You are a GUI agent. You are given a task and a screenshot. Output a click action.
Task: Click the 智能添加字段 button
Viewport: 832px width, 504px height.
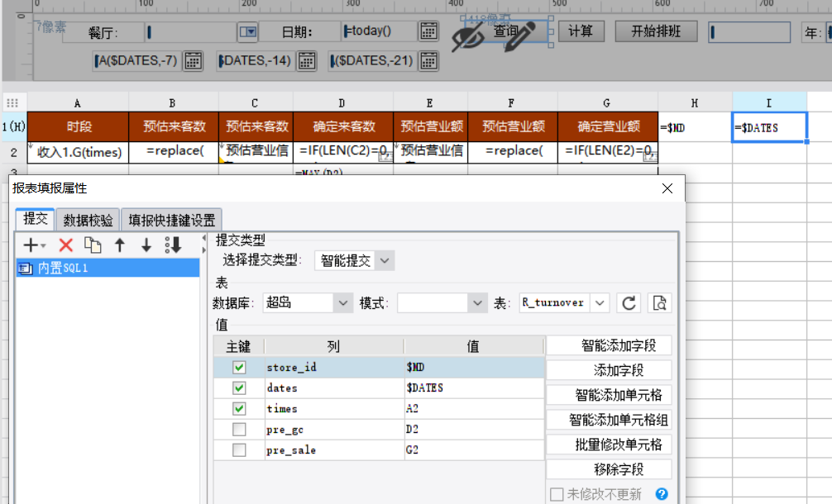pyautogui.click(x=609, y=345)
